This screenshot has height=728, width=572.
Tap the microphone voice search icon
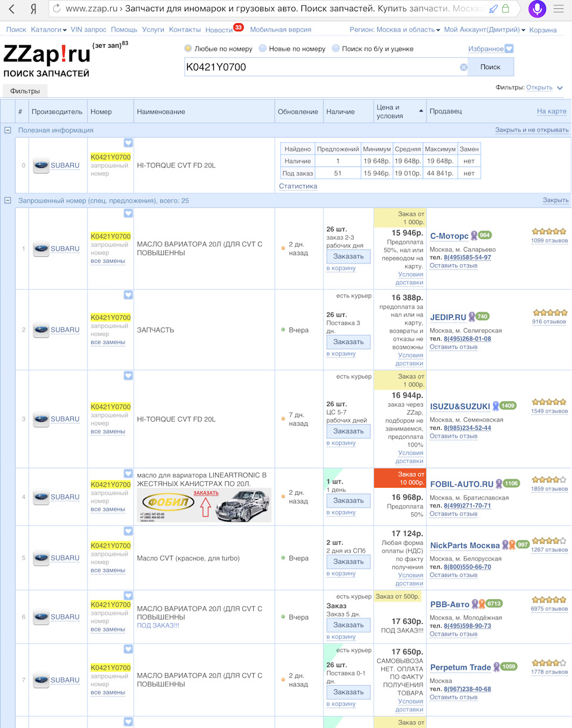pos(536,8)
